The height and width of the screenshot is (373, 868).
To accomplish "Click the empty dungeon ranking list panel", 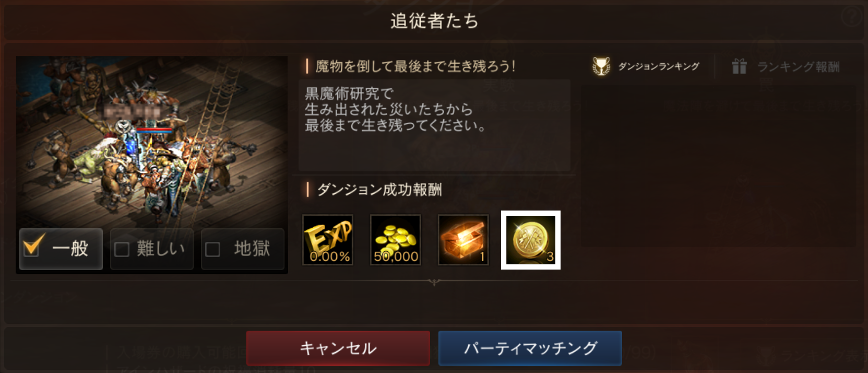I will [719, 166].
